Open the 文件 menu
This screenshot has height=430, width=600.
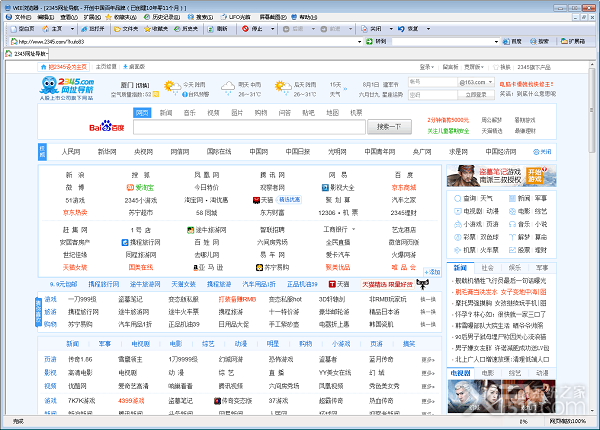[20, 17]
